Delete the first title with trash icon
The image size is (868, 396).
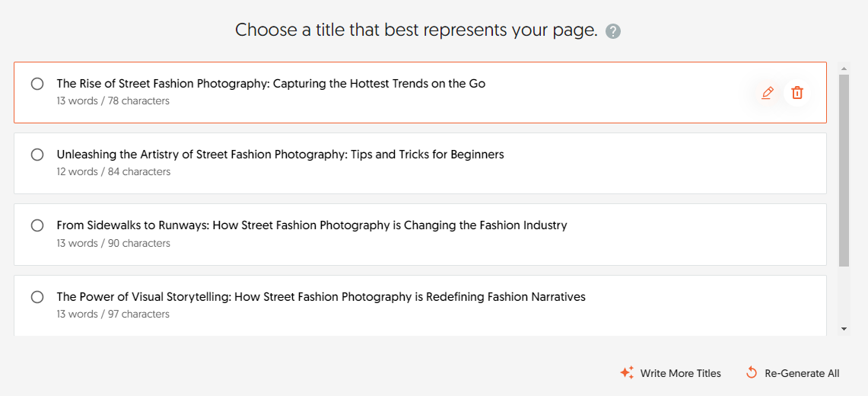(x=796, y=93)
